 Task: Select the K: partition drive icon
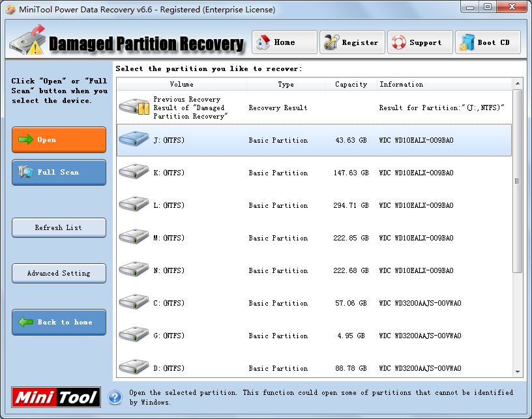[134, 171]
